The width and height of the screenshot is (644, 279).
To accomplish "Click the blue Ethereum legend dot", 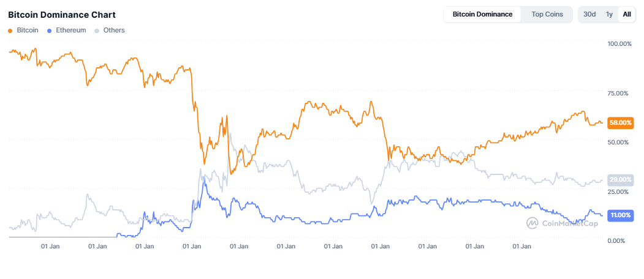I will pos(49,30).
